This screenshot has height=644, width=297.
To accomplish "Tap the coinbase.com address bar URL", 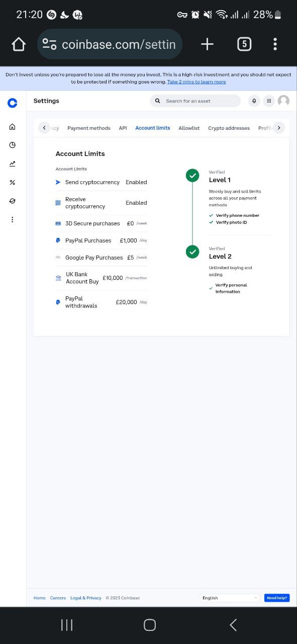I will click(x=119, y=44).
